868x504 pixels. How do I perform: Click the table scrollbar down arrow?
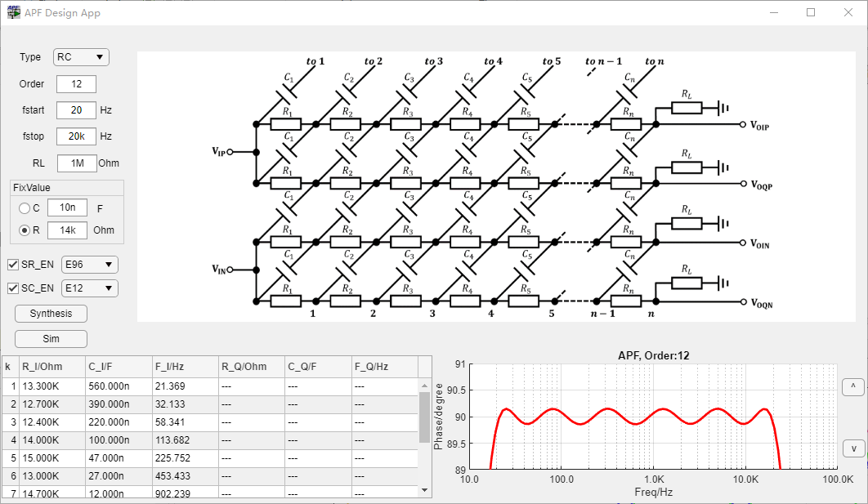424,490
